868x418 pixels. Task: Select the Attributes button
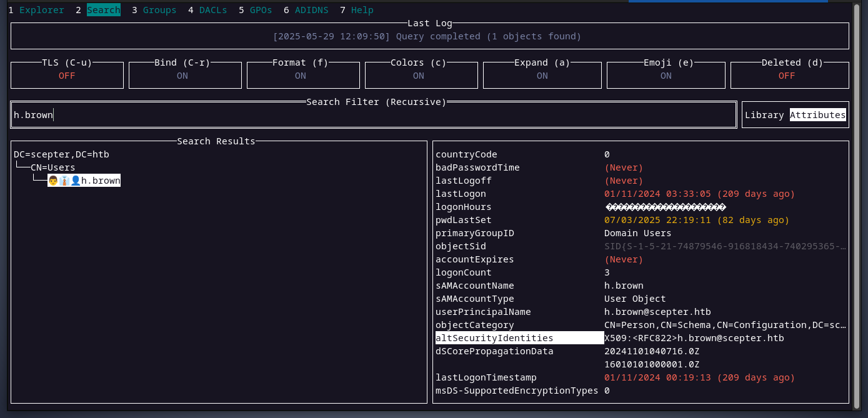tap(817, 115)
